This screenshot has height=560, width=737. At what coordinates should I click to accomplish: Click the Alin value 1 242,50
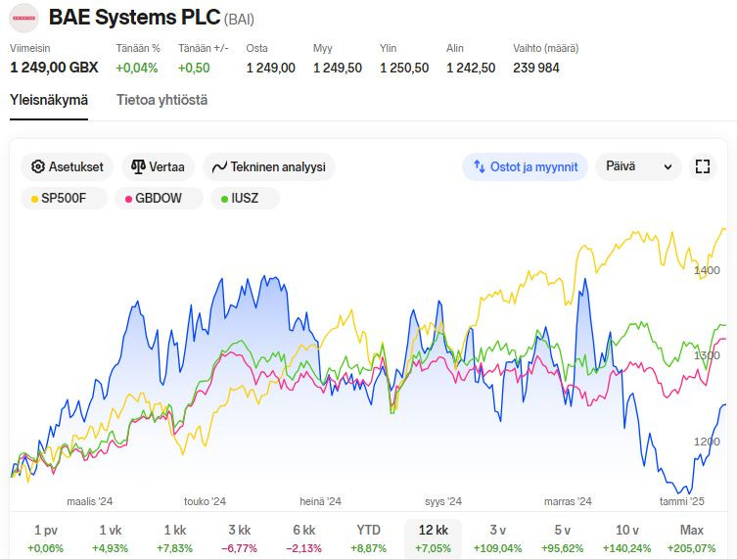[471, 68]
